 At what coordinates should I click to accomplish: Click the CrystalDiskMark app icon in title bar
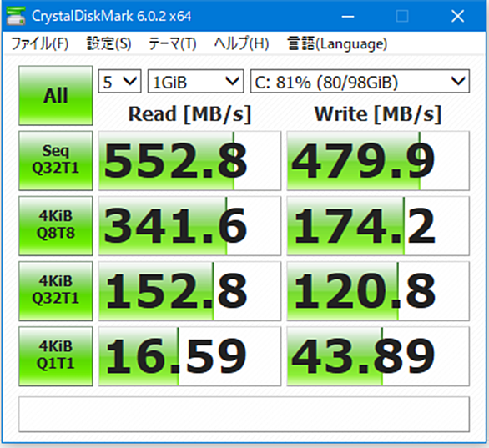click(16, 16)
